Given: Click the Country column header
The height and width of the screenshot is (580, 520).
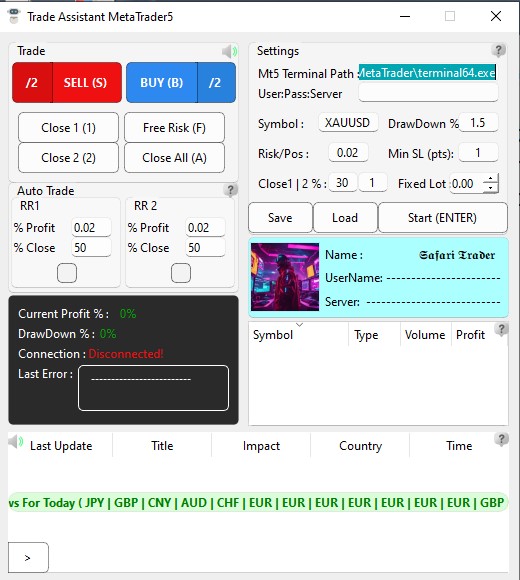Looking at the screenshot, I should [360, 446].
